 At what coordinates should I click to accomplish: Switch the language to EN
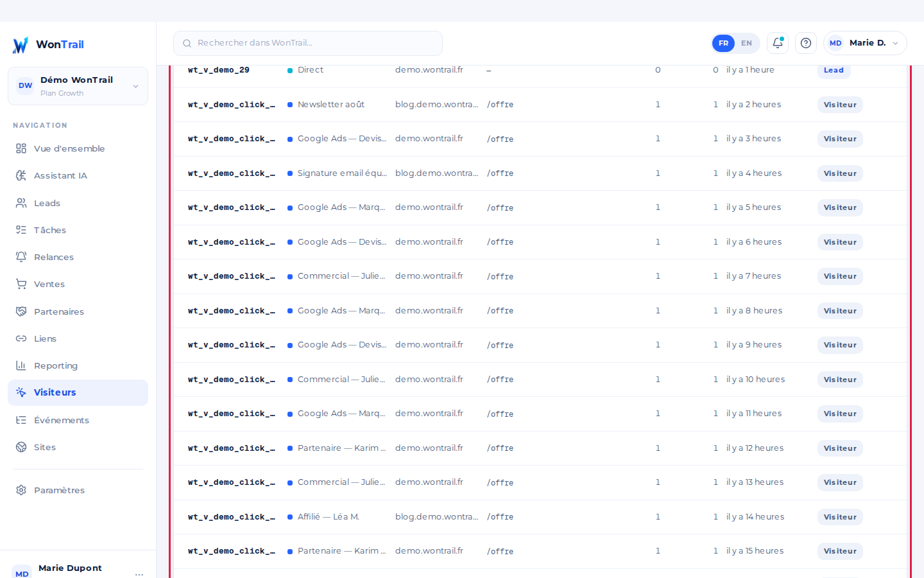coord(746,43)
